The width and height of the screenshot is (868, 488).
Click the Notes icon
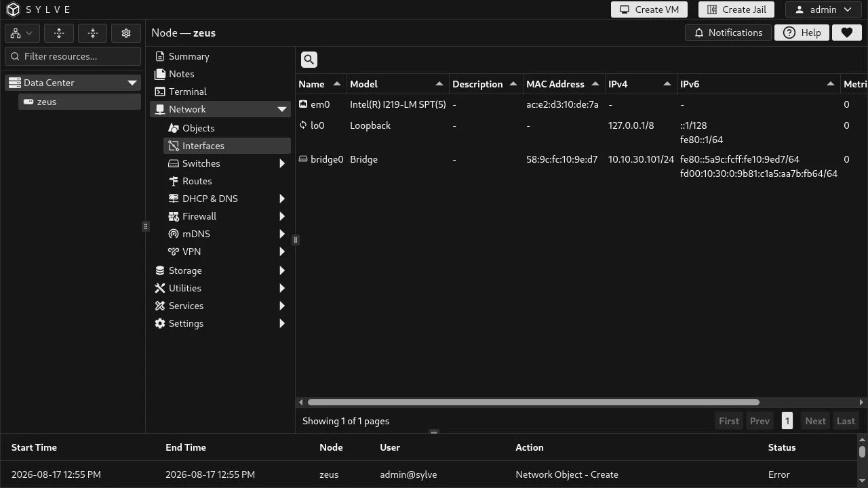[x=160, y=74]
